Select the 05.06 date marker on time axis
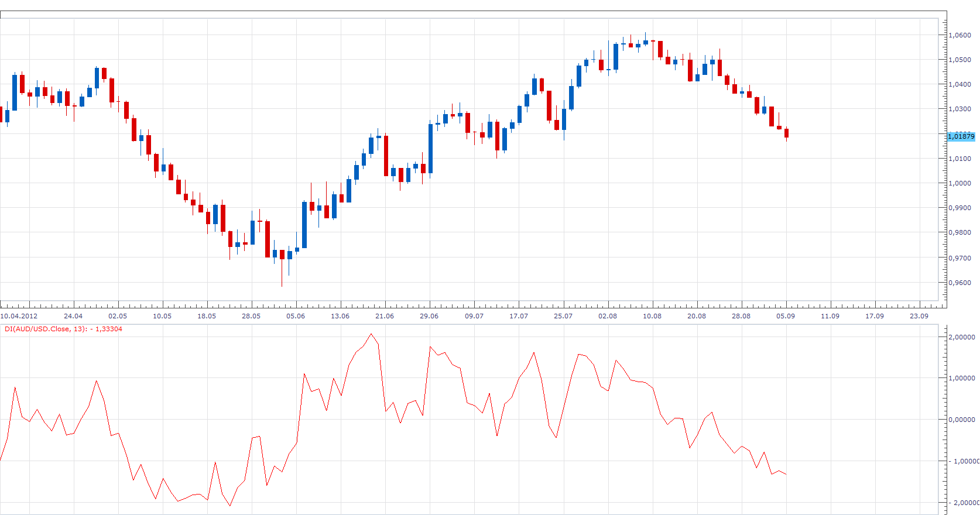Image resolution: width=980 pixels, height=515 pixels. coord(296,316)
